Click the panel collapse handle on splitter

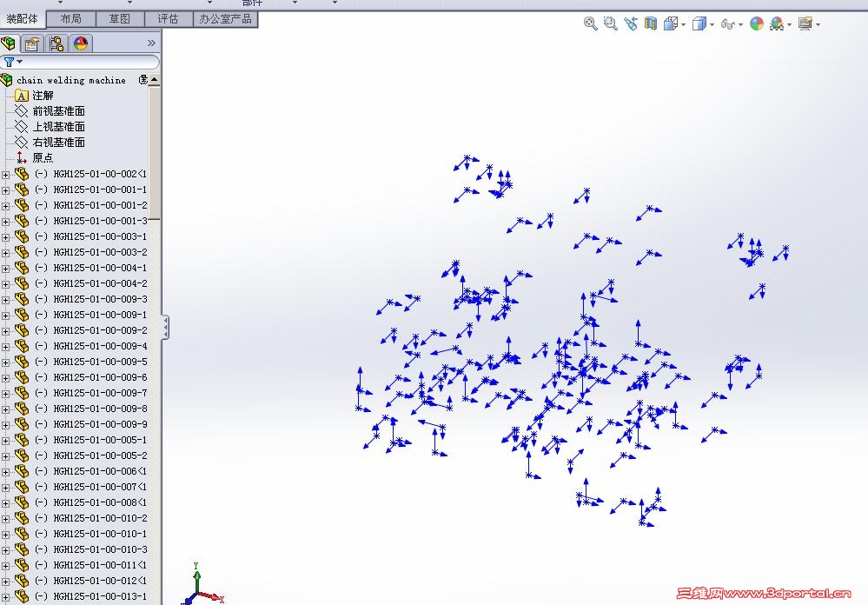click(165, 328)
